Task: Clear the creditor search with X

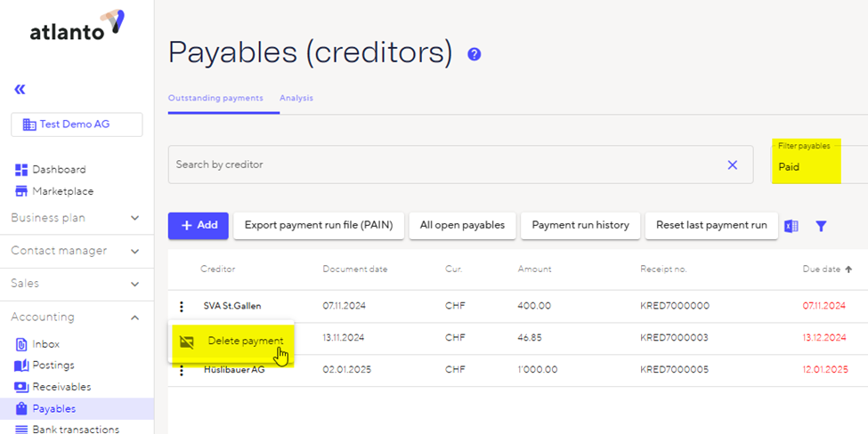Action: 733,165
